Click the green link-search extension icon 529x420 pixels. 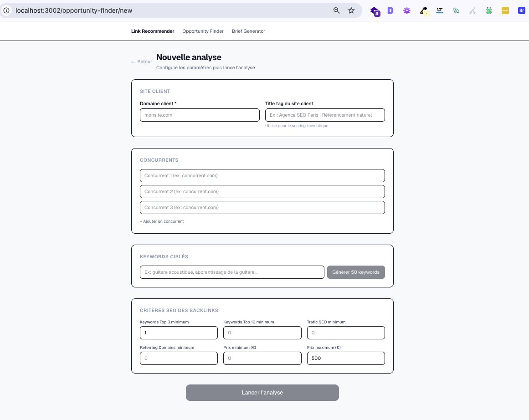pos(456,11)
